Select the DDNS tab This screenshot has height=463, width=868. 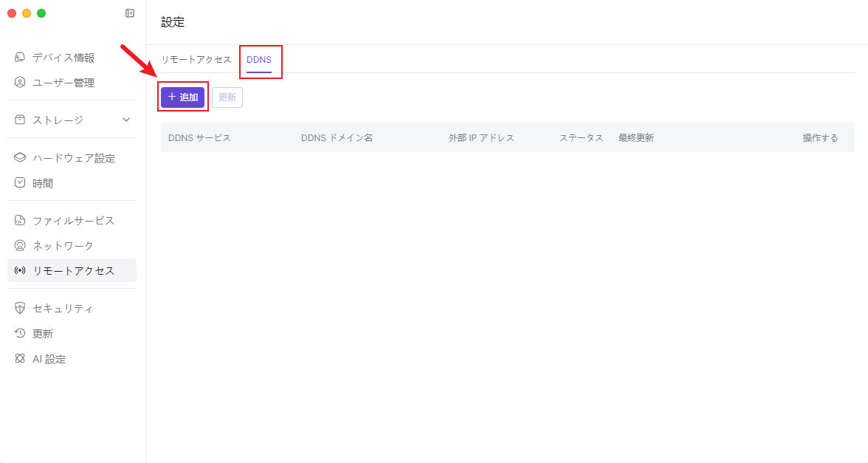click(259, 60)
